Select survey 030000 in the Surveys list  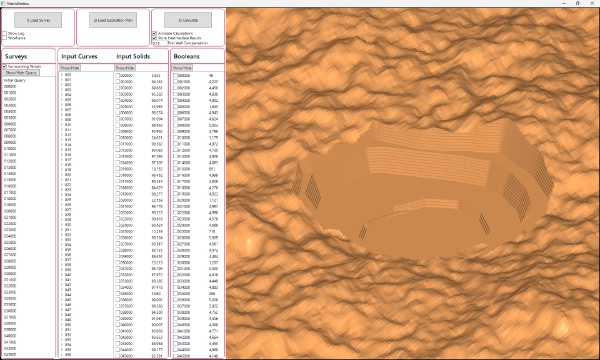(10, 274)
